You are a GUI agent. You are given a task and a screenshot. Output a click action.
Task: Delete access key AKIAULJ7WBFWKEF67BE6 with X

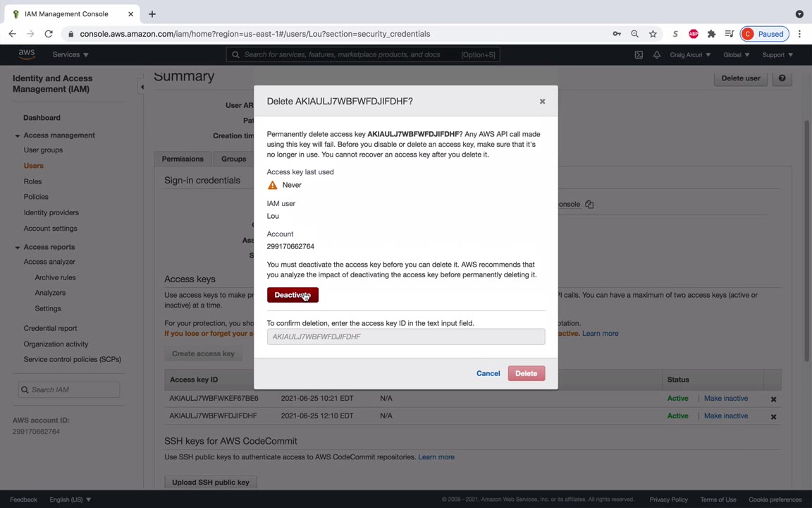773,399
